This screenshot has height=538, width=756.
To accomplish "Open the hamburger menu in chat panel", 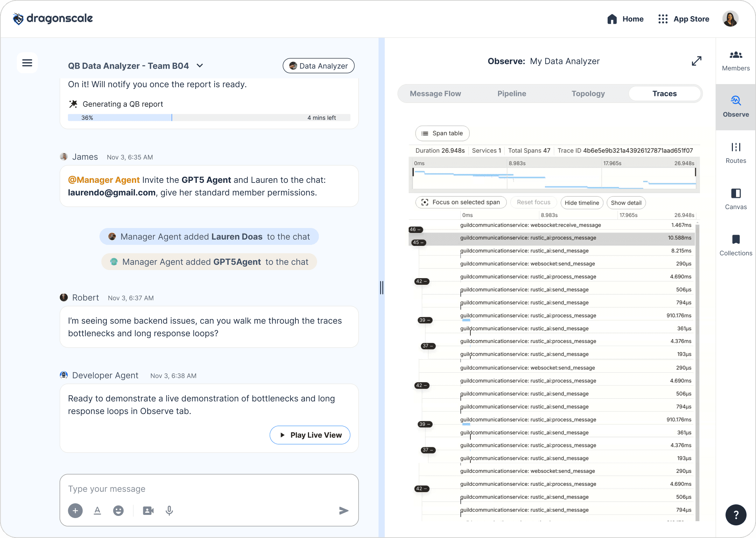I will tap(27, 63).
